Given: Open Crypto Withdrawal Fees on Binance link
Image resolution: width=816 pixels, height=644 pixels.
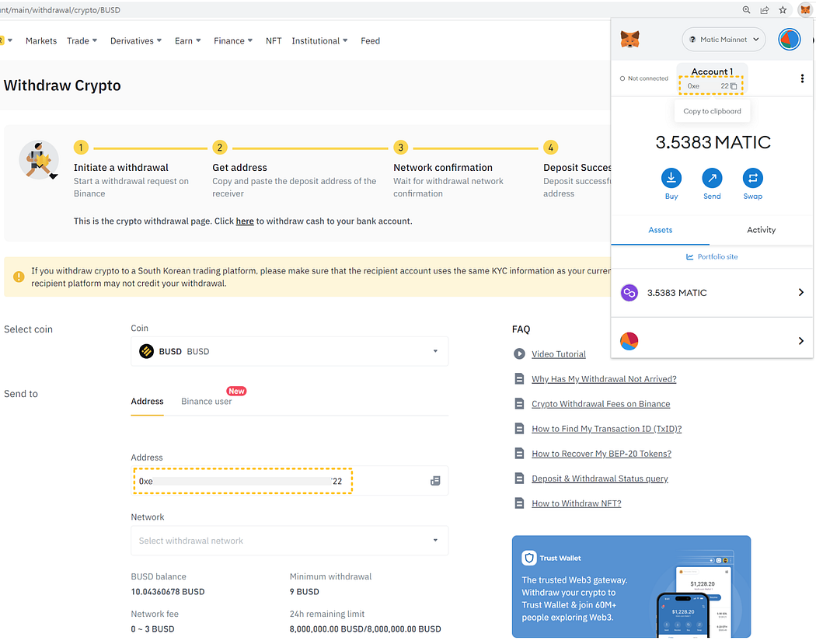Looking at the screenshot, I should pos(601,404).
